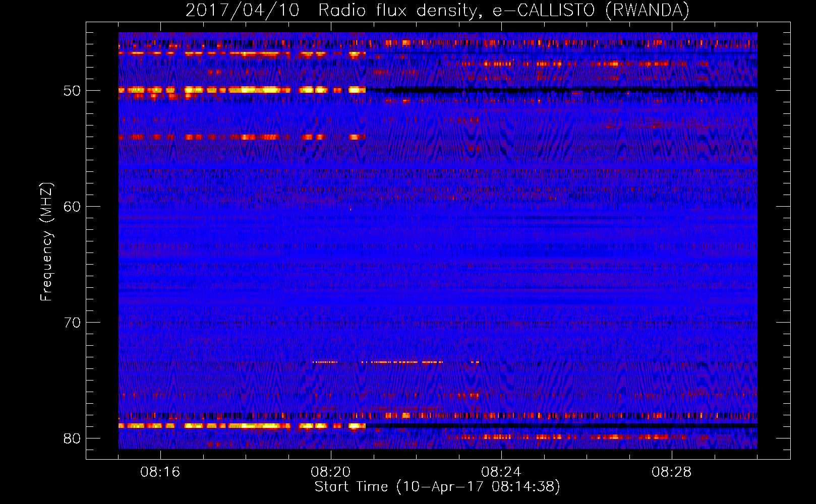Image resolution: width=816 pixels, height=504 pixels.
Task: Click the 50 frequency tick label
Action: [x=72, y=91]
